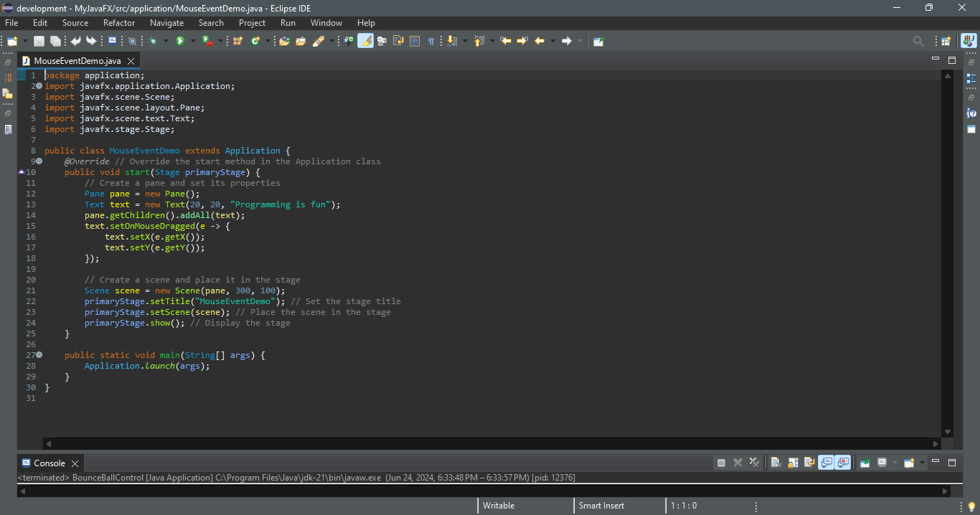Select the MouseEventDemo.java editor tab
Screen dimensions: 980x515
click(77, 61)
